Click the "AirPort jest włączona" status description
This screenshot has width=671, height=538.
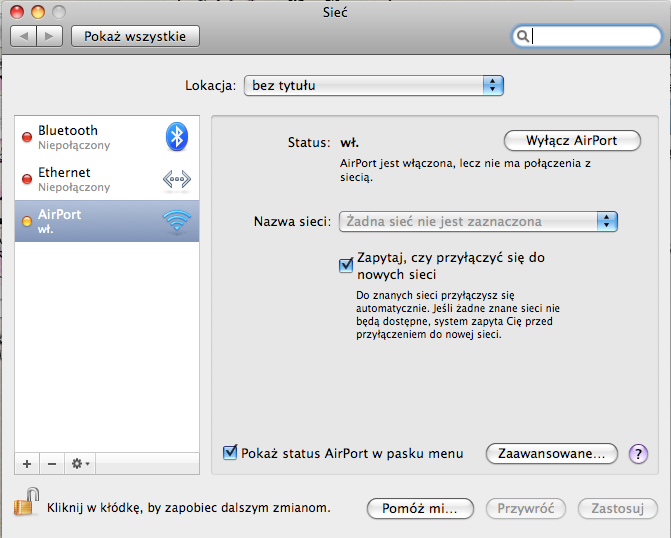coord(466,170)
